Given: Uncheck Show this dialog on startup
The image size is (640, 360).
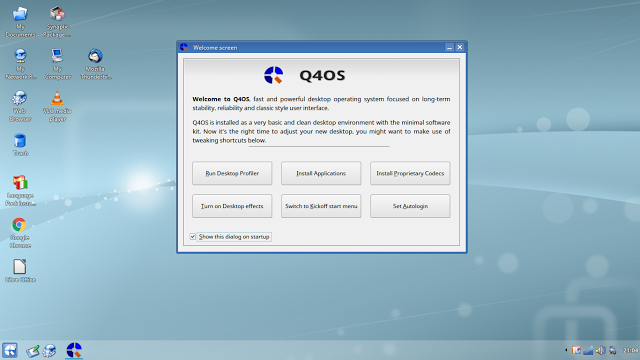Looking at the screenshot, I should click(193, 237).
